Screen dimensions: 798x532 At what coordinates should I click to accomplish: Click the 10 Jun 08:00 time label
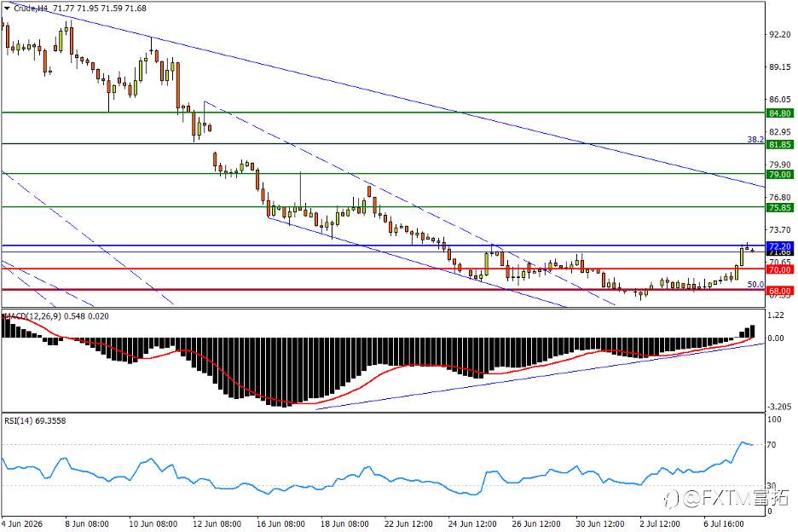pos(153,523)
